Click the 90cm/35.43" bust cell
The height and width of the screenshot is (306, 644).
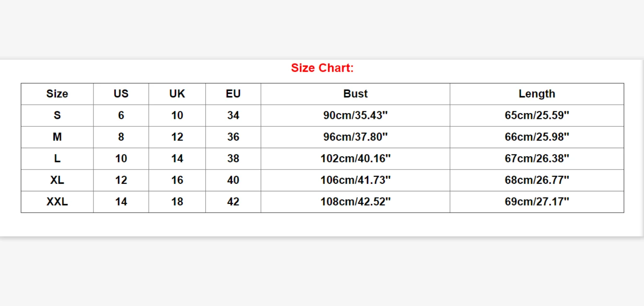pyautogui.click(x=355, y=116)
